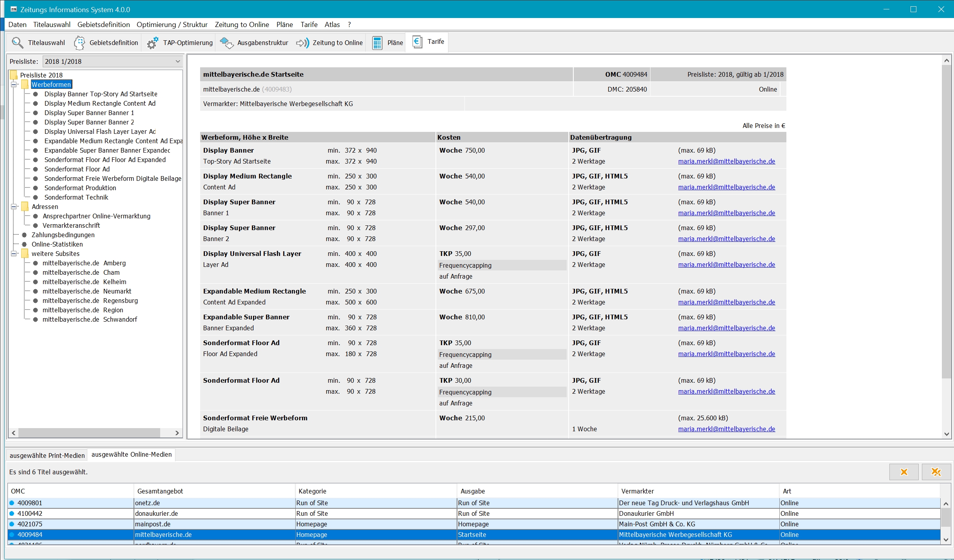Image resolution: width=954 pixels, height=560 pixels.
Task: Open Pläne using the calculator icon
Action: coord(377,43)
